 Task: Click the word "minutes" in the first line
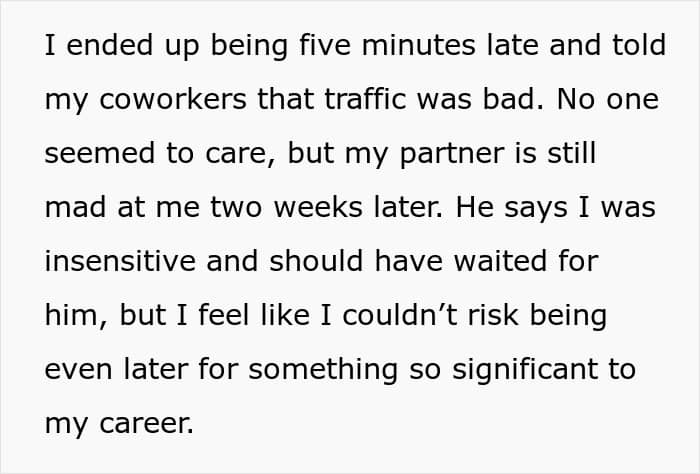point(418,45)
